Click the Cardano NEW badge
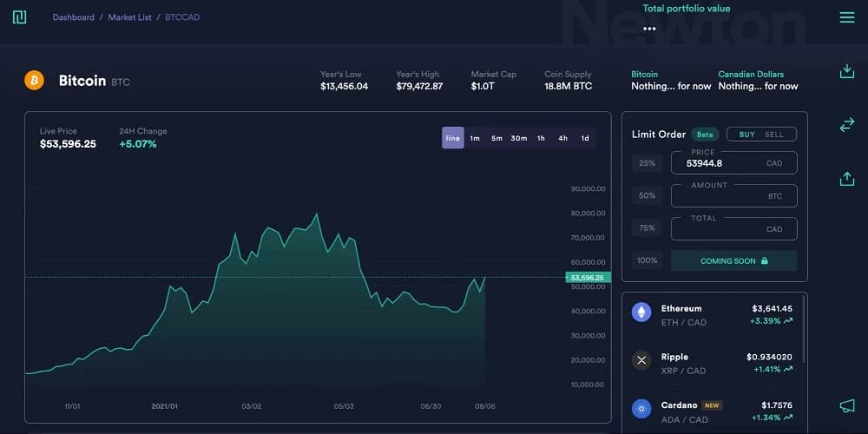This screenshot has height=434, width=868. click(712, 405)
